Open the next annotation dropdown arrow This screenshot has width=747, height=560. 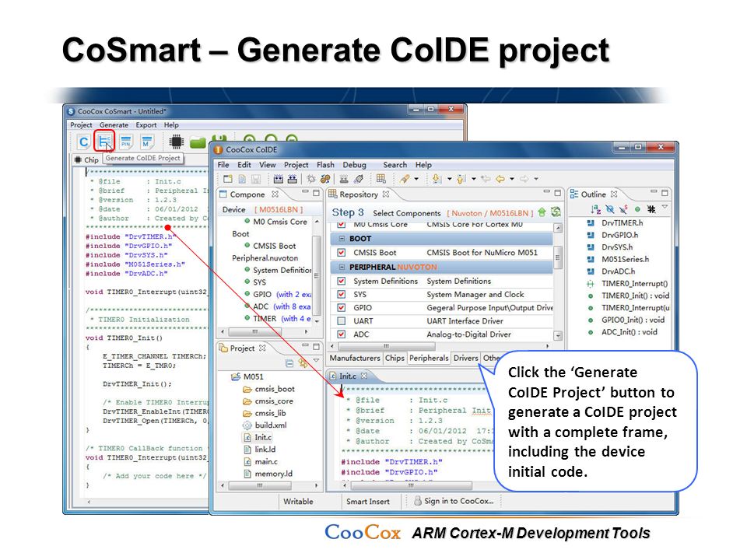point(449,179)
